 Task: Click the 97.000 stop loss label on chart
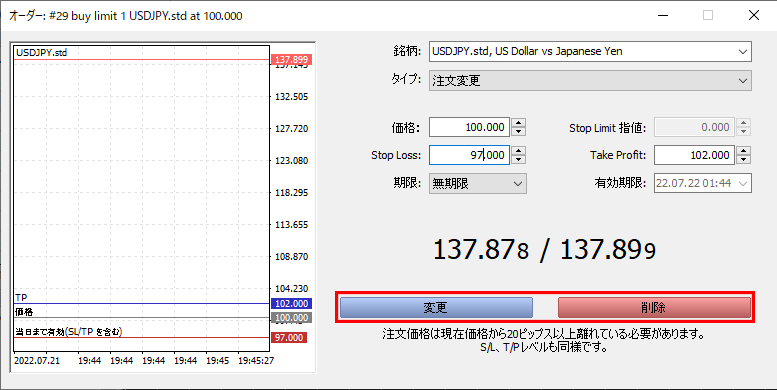point(289,337)
